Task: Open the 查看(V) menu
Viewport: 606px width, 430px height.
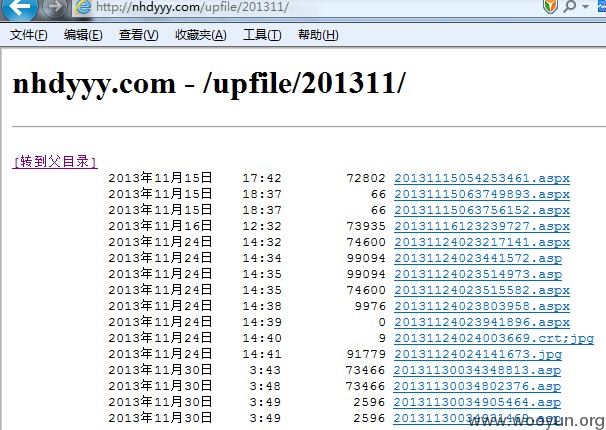Action: coord(139,35)
